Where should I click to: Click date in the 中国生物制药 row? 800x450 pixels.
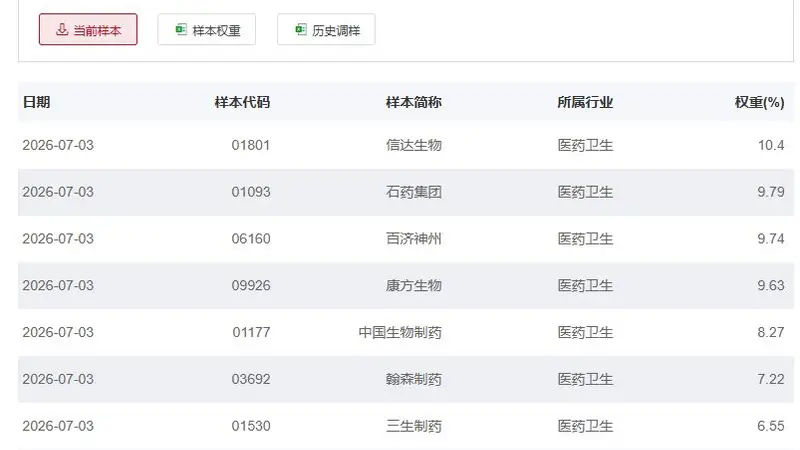click(58, 333)
